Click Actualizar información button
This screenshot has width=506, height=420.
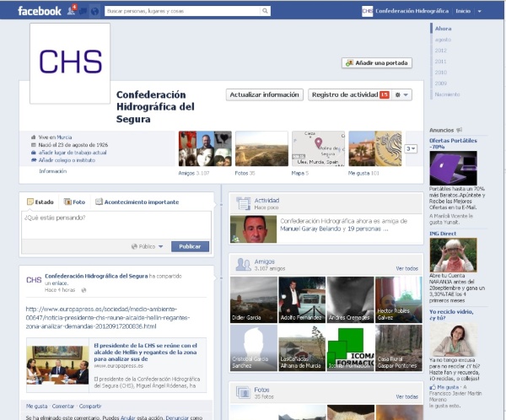[264, 95]
